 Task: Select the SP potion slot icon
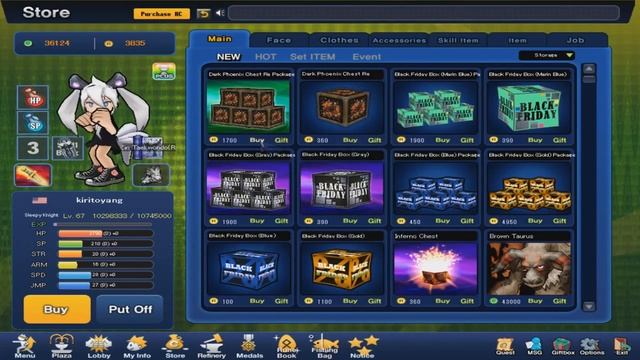point(33,123)
